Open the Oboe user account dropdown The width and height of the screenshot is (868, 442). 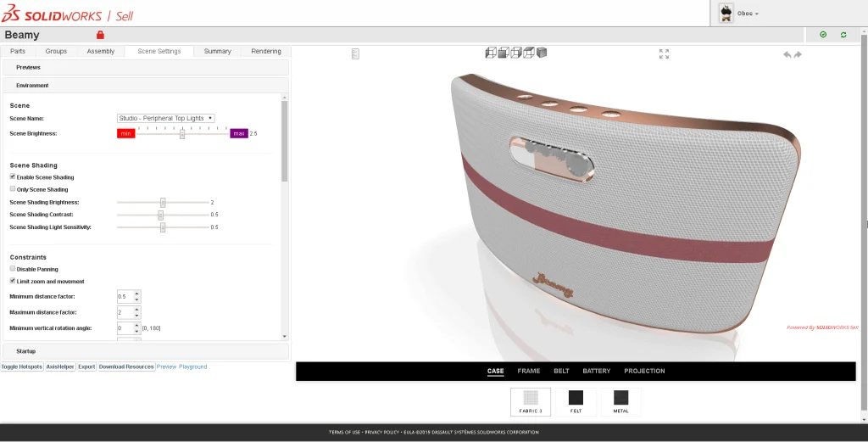click(x=748, y=14)
